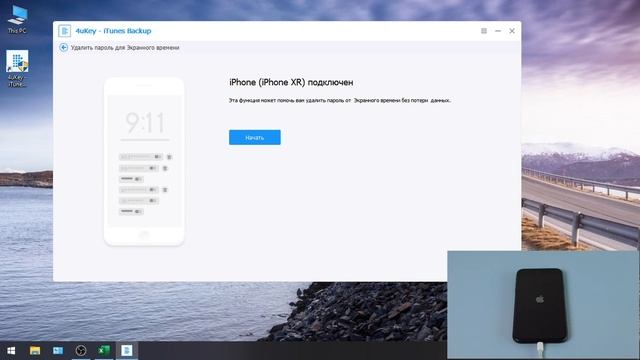This screenshot has height=360, width=640.
Task: Open Excel from the taskbar
Action: (x=104, y=351)
